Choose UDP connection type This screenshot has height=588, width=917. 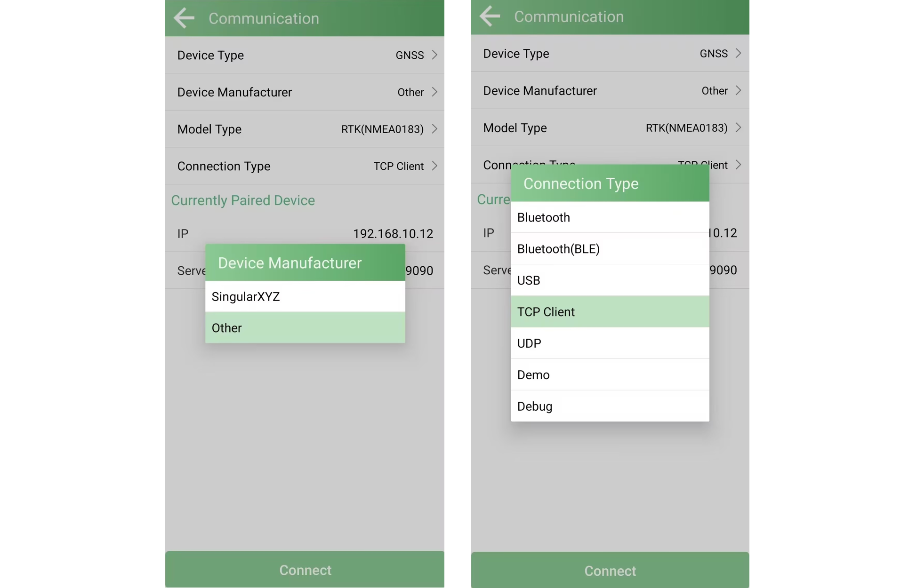(610, 343)
